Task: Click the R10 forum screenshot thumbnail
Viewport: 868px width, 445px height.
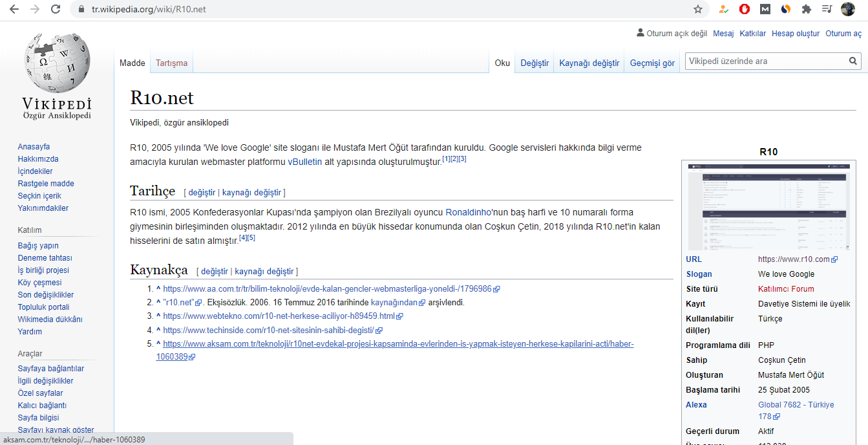Action: 768,207
